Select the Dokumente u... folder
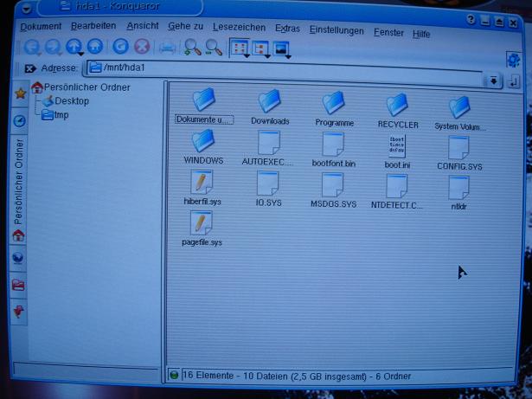Image resolution: width=532 pixels, height=399 pixels. (x=204, y=106)
